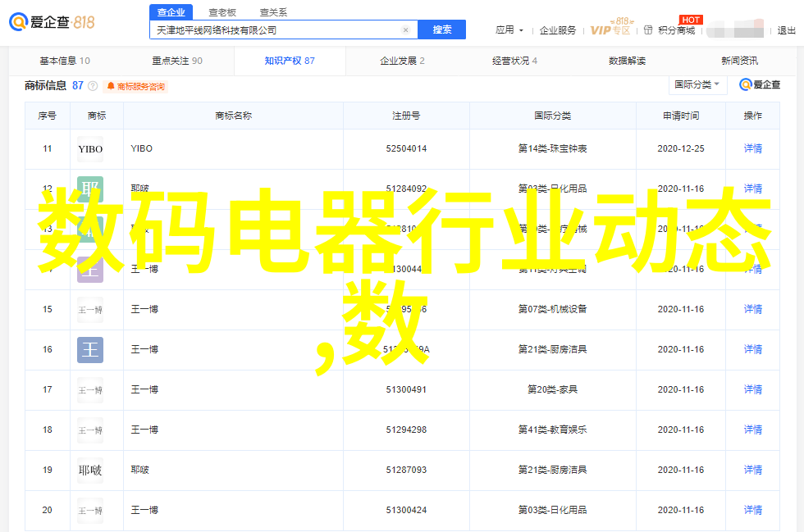Viewport: 804px width, 532px height.
Task: Switch to 知识产权 87 tab
Action: coord(290,61)
